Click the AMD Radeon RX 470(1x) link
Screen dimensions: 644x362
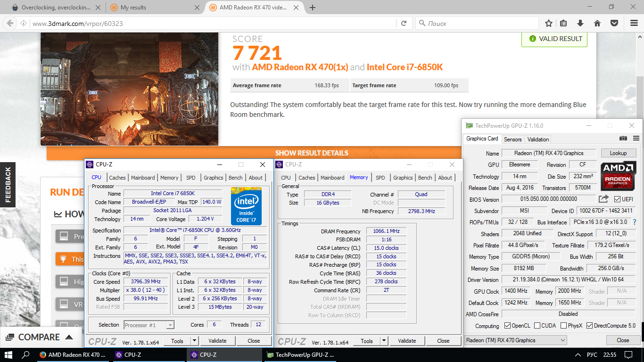(x=300, y=67)
